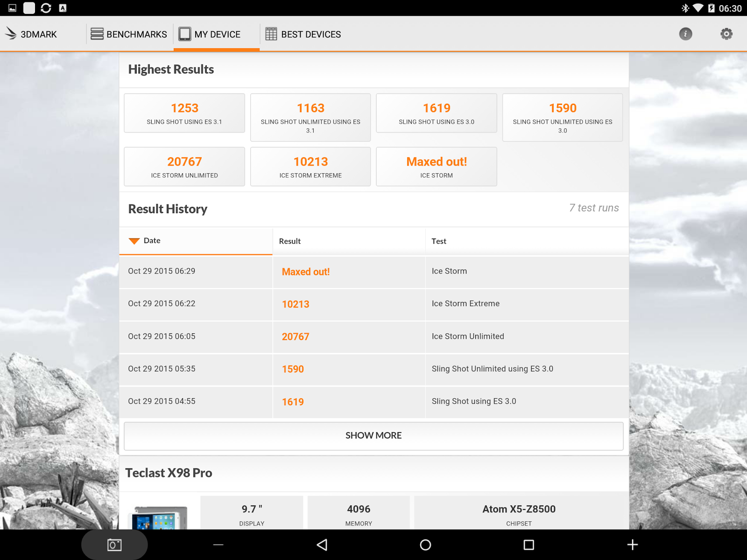Click 'Sling Shot Unlimited using ES 3.0' test name

click(x=493, y=369)
